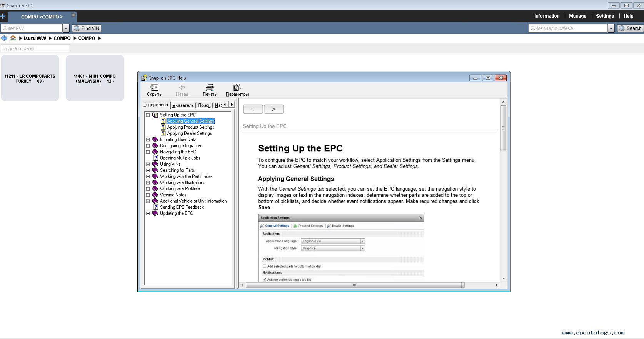Expand the Configuring Integration node
Image resolution: width=644 pixels, height=339 pixels.
pos(148,146)
